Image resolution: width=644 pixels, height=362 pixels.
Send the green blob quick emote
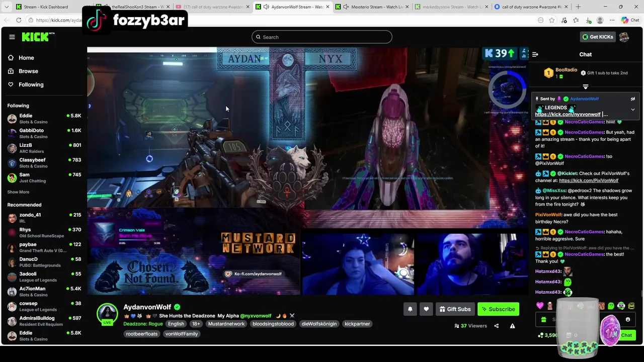(x=611, y=306)
